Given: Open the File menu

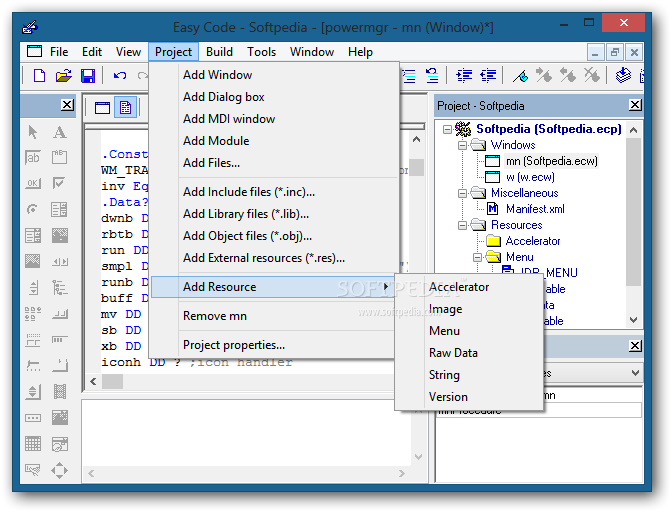Looking at the screenshot, I should point(59,52).
